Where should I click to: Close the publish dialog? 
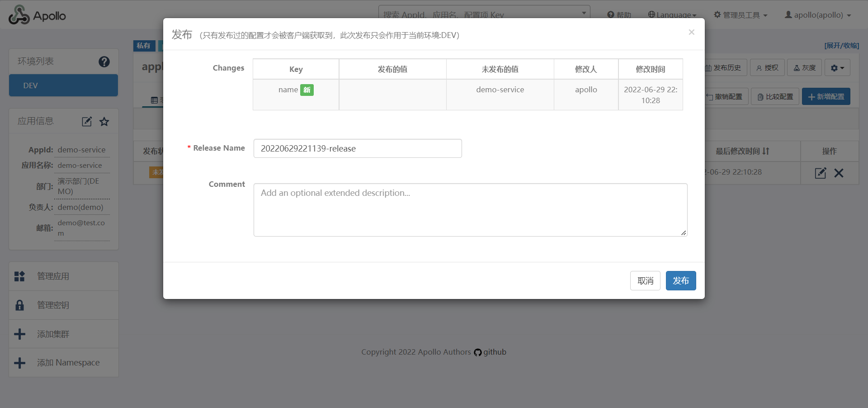click(x=691, y=32)
